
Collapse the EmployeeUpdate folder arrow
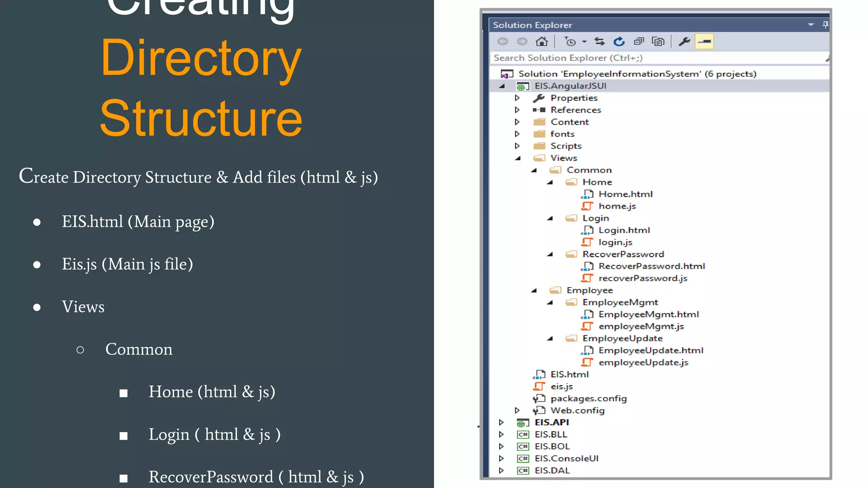coord(550,338)
